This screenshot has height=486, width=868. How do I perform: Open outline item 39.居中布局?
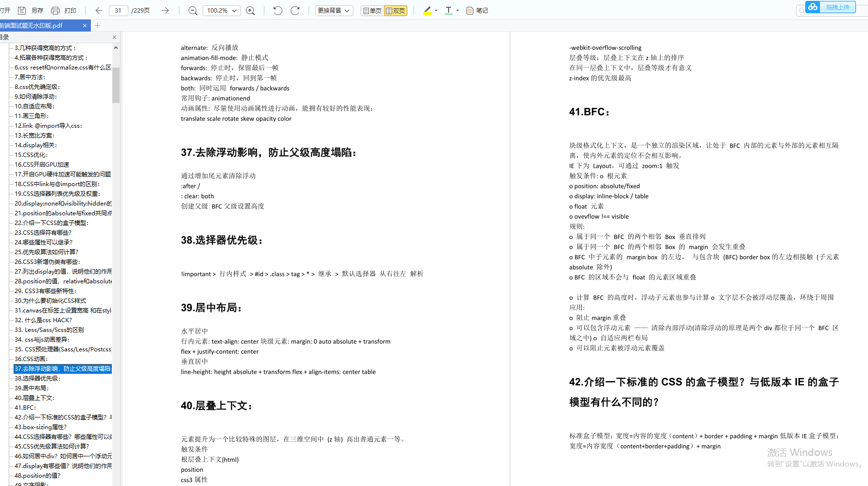[32, 388]
